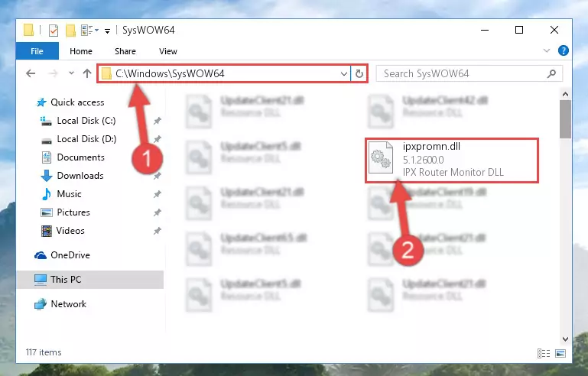Click the Documents page icon
The image size is (588, 376).
(x=47, y=157)
